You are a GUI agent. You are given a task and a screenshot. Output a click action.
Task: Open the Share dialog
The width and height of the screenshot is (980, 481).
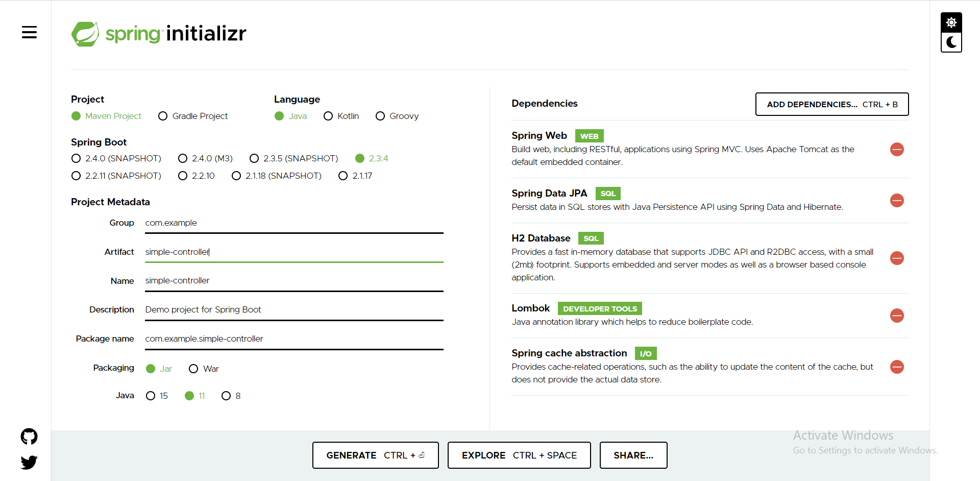[x=633, y=455]
